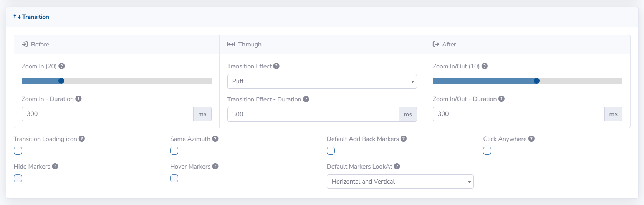Click help icon next to Zoom In/Out (10)
644x205 pixels.
click(x=484, y=66)
